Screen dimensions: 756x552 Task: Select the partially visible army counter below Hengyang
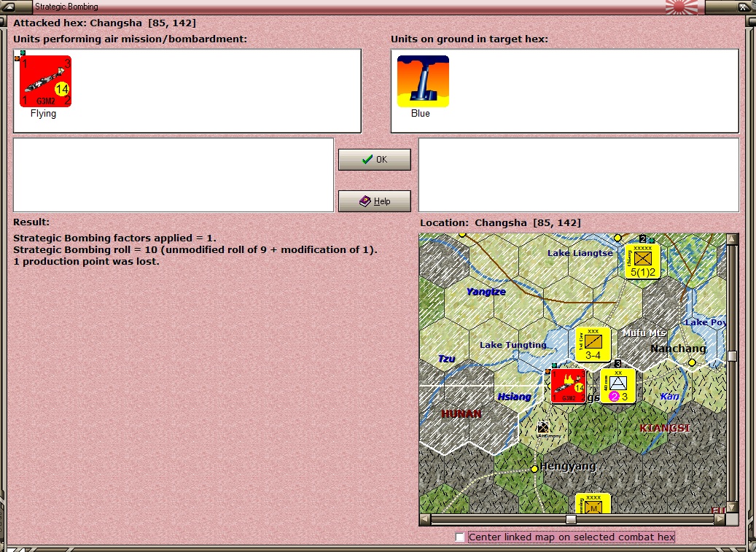point(593,503)
